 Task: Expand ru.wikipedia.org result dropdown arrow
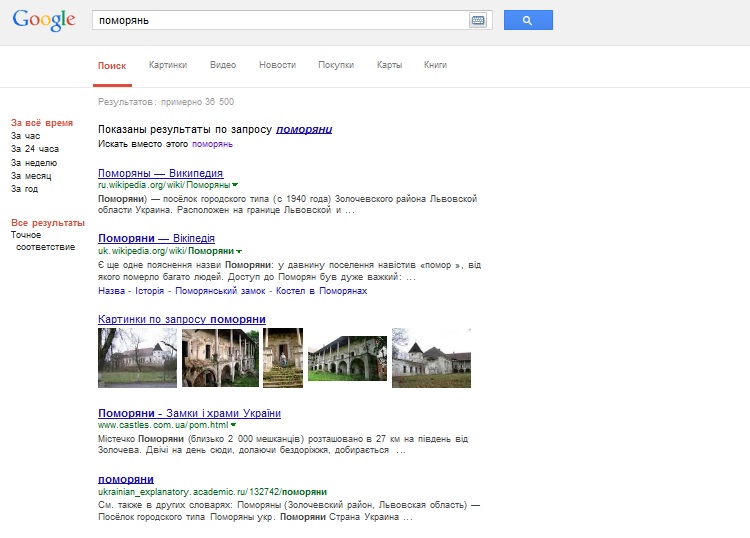235,185
